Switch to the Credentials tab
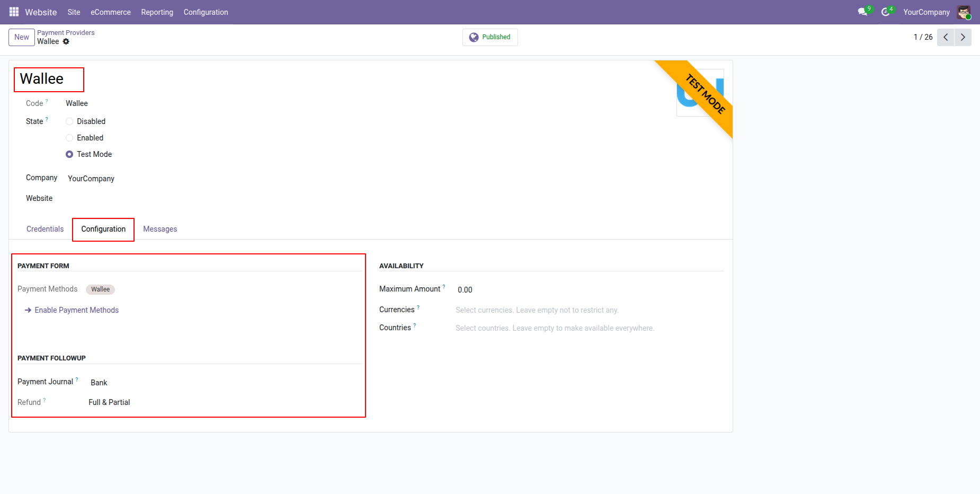The height and width of the screenshot is (494, 980). [45, 229]
